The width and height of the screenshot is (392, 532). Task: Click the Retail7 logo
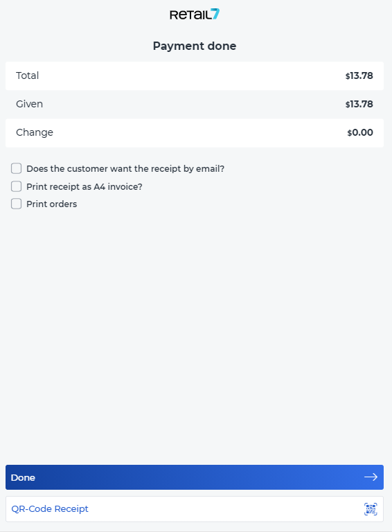point(195,15)
